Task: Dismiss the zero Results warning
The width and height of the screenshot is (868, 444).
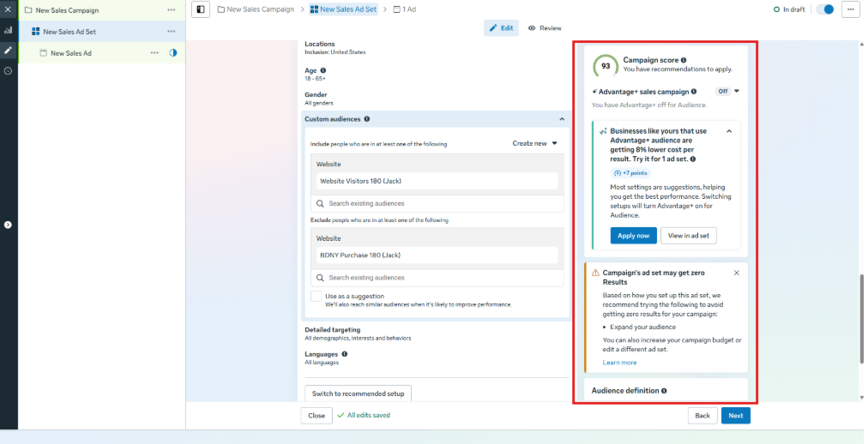Action: click(x=736, y=273)
